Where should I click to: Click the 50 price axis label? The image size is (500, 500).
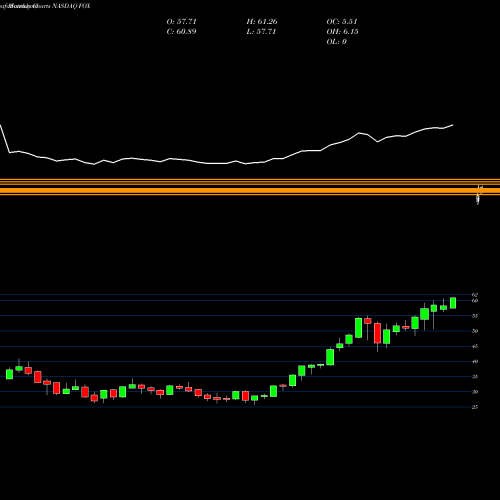(475, 331)
